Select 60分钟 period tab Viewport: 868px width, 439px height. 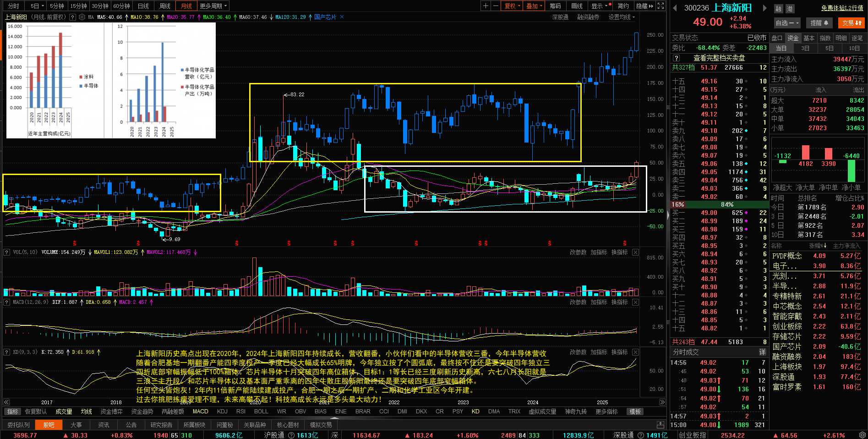[121, 6]
